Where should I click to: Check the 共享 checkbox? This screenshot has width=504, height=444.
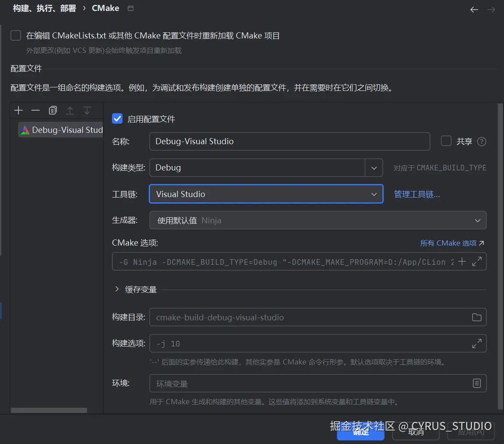(446, 141)
